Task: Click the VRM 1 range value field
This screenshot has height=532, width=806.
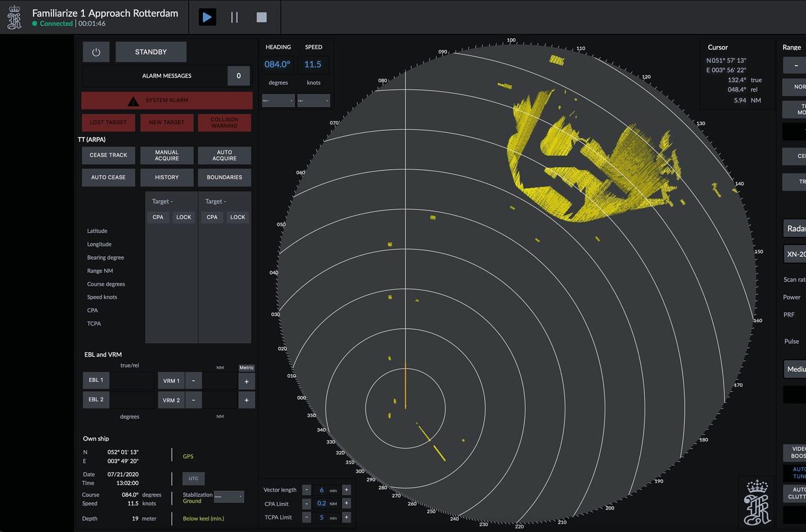Action: click(x=220, y=381)
